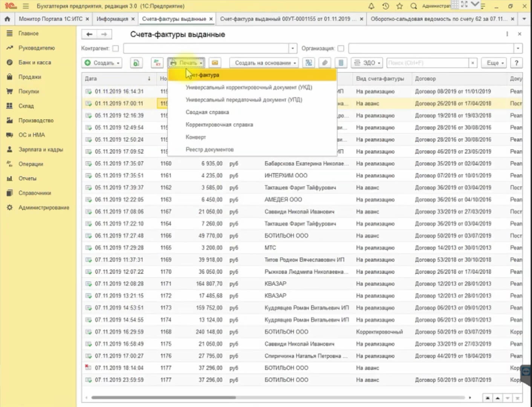The image size is (532, 407).
Task: Open the Еще dropdown menu
Action: coord(494,63)
